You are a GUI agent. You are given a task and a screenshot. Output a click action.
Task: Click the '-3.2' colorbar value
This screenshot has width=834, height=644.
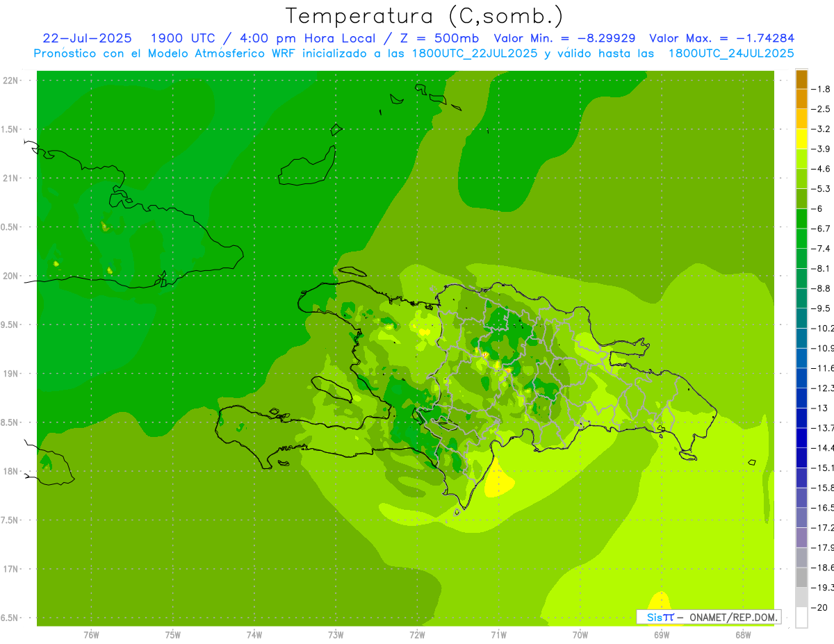[x=821, y=129]
